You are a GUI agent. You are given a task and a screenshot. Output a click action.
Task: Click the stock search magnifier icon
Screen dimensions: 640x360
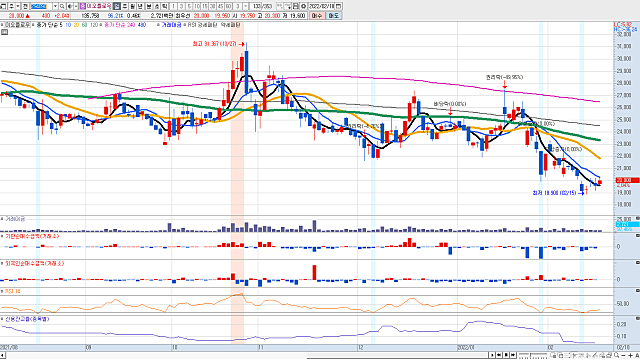[62, 7]
